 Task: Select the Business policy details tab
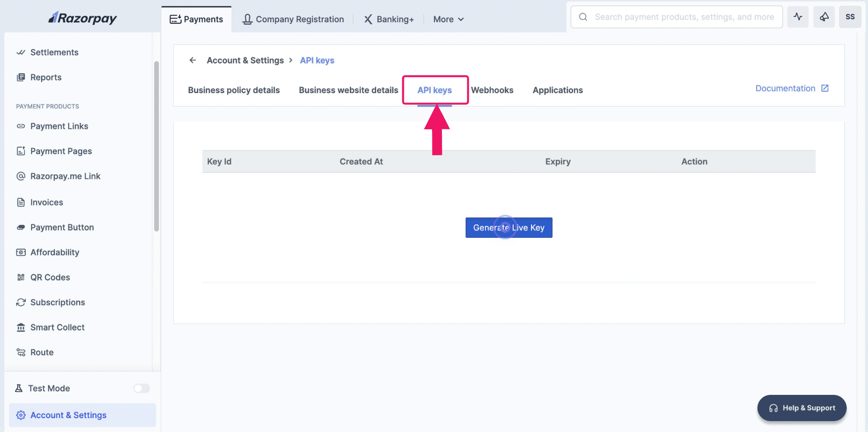click(x=234, y=90)
